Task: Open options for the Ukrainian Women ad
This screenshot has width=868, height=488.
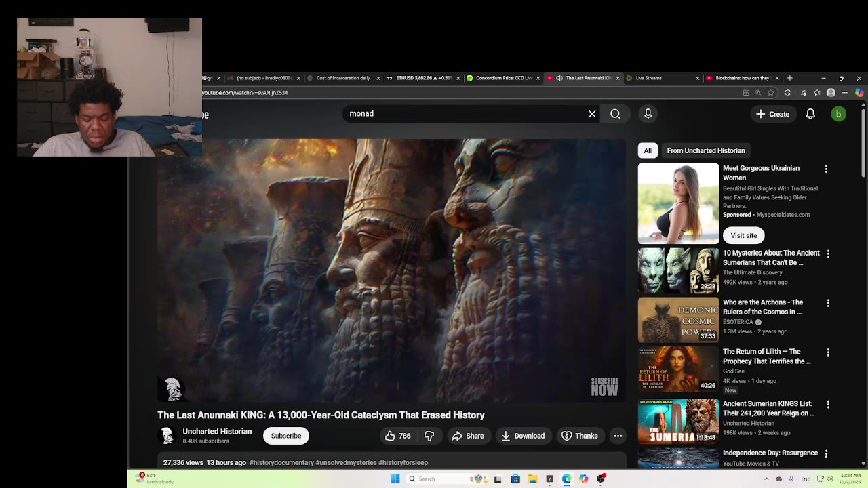Action: [826, 169]
